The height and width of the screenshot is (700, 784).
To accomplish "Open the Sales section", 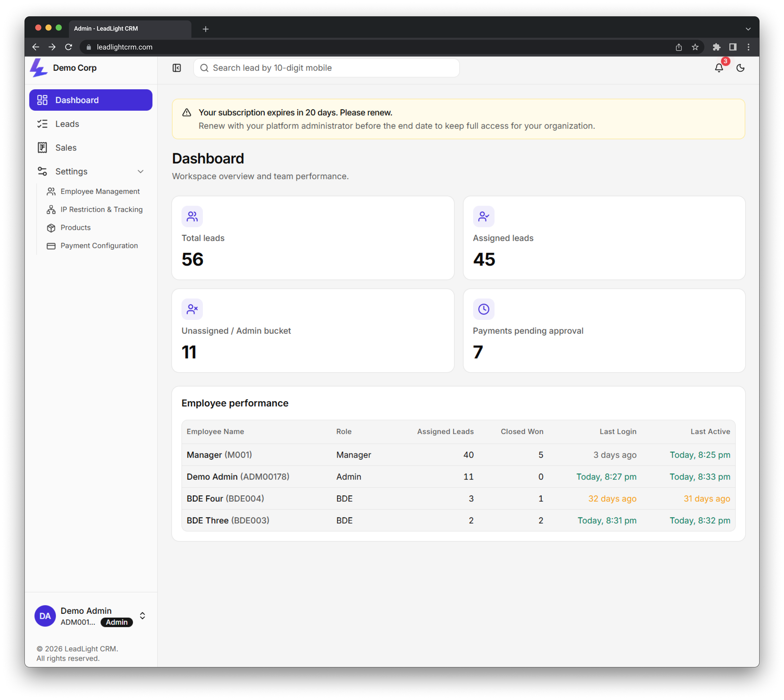I will [91, 148].
